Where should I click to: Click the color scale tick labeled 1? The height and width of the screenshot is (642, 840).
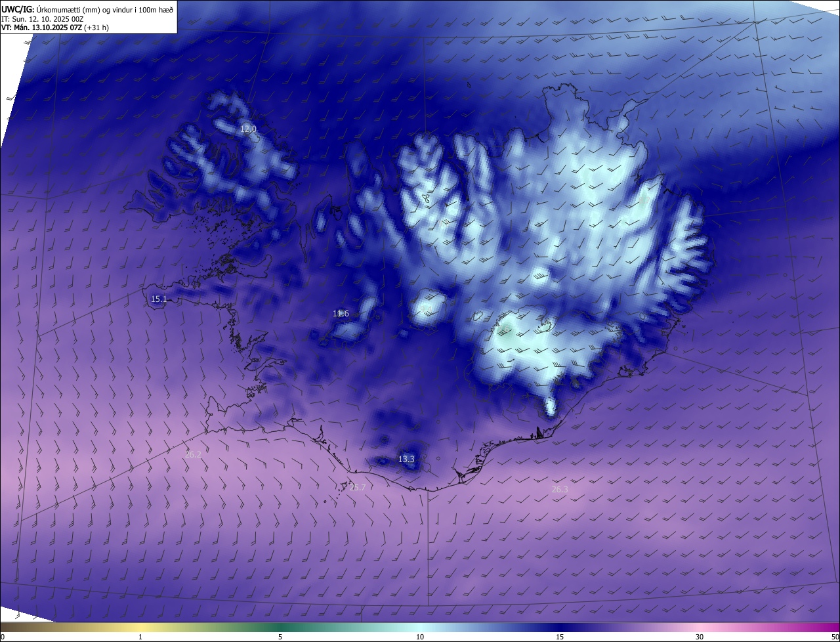pyautogui.click(x=140, y=637)
